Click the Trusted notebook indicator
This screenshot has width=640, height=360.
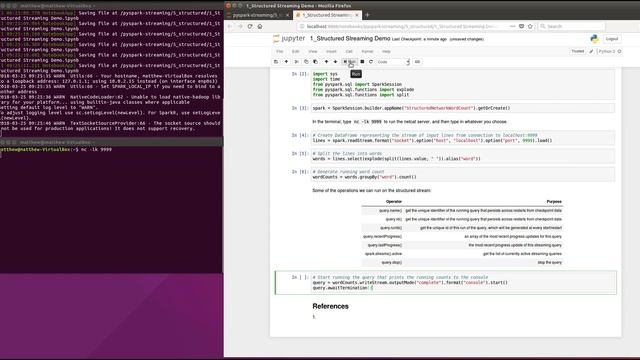click(x=578, y=51)
